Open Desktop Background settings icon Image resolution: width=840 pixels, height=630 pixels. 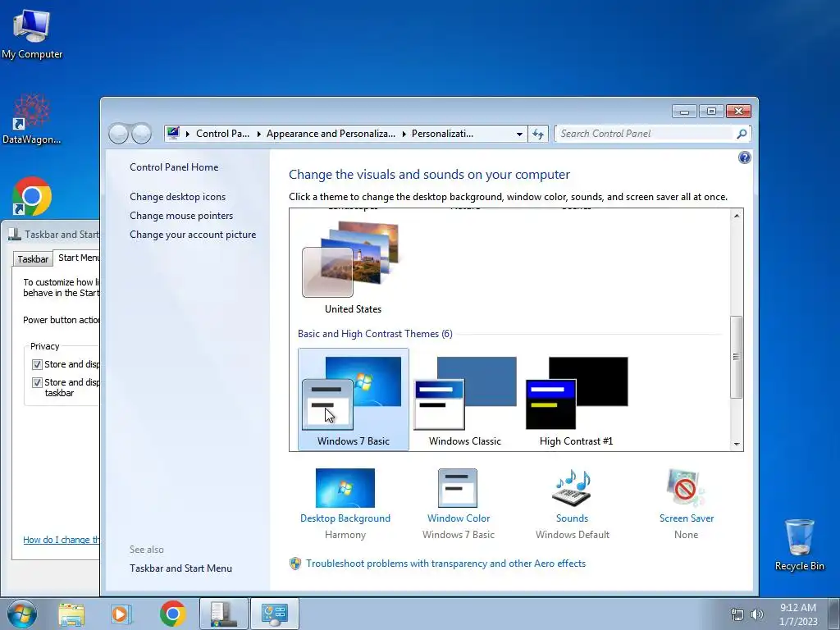point(345,488)
